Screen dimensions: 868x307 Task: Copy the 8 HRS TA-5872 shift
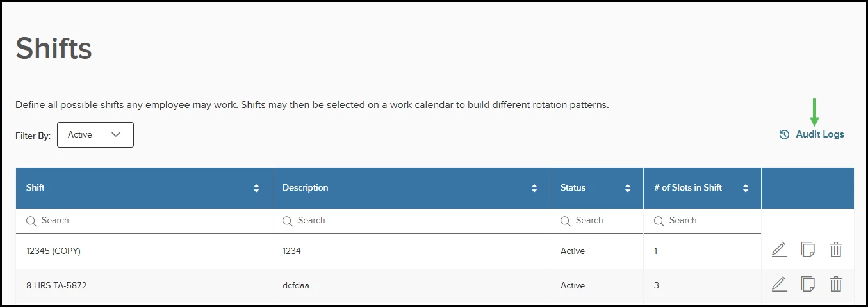pos(808,285)
